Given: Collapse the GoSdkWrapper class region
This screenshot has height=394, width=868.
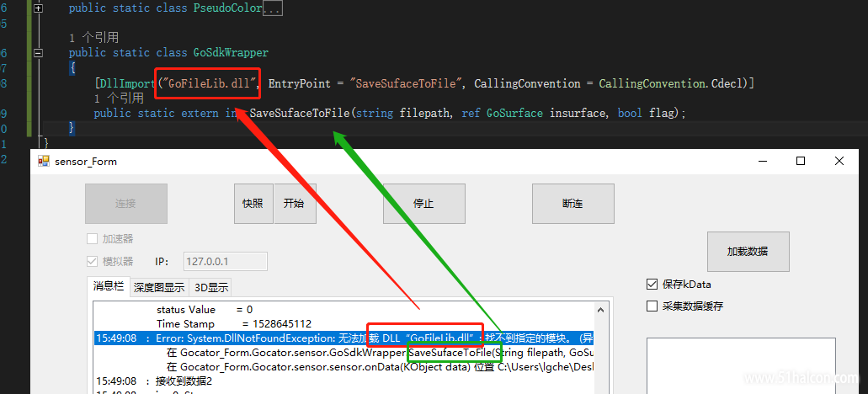Looking at the screenshot, I should tap(38, 53).
